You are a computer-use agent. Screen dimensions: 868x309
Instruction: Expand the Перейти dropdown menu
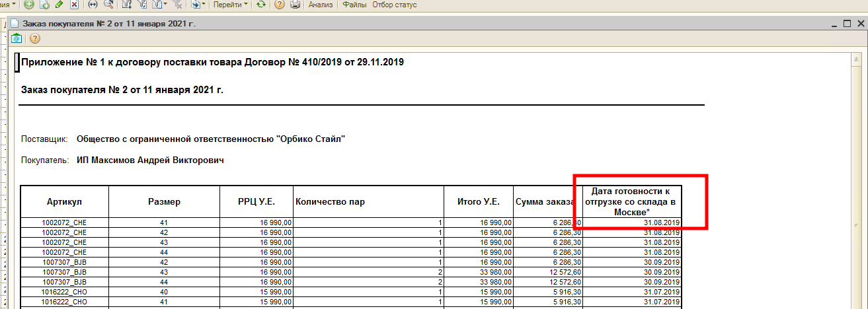click(231, 5)
